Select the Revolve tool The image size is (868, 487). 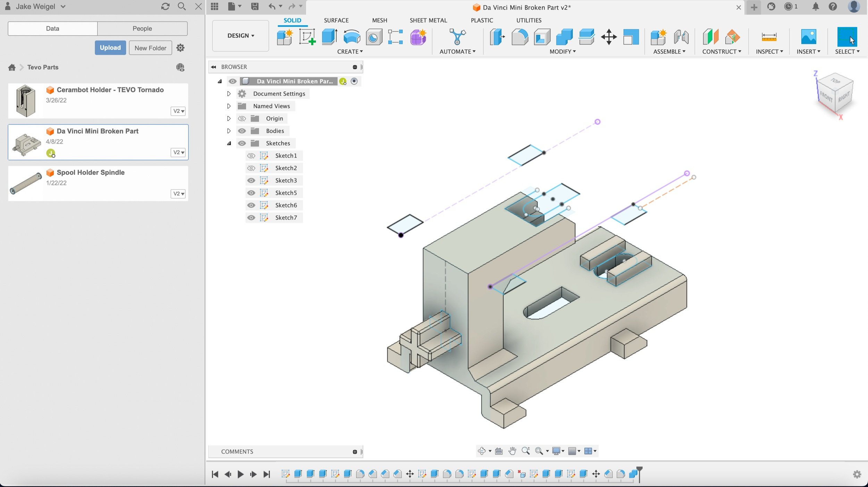[352, 37]
